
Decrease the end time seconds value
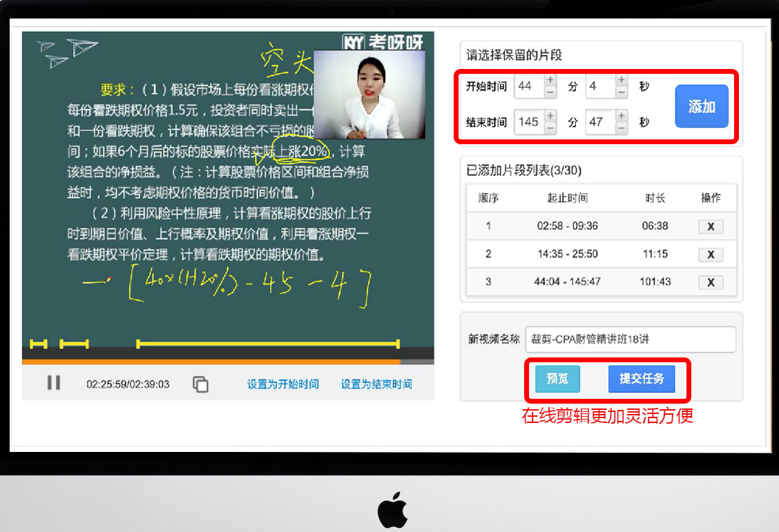[x=622, y=128]
